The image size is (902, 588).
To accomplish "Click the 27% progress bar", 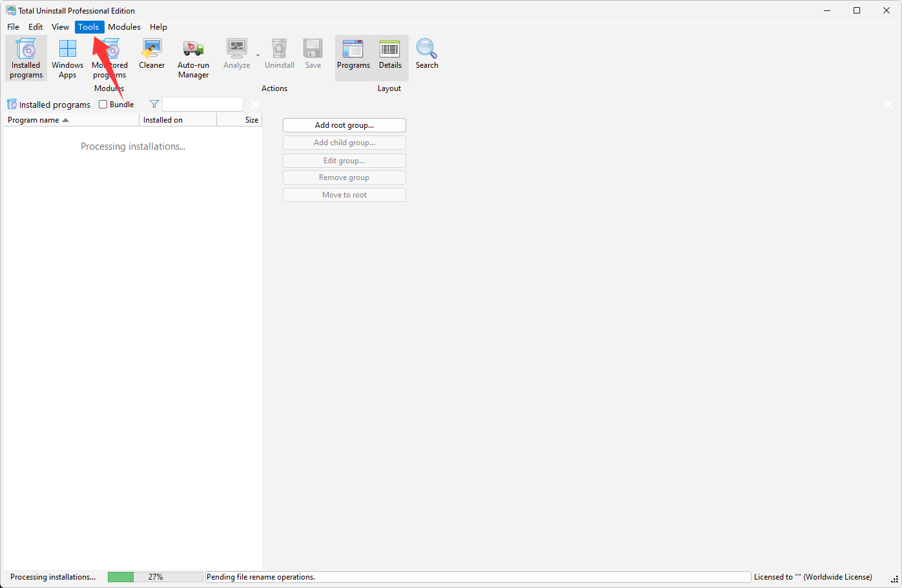I will point(156,577).
